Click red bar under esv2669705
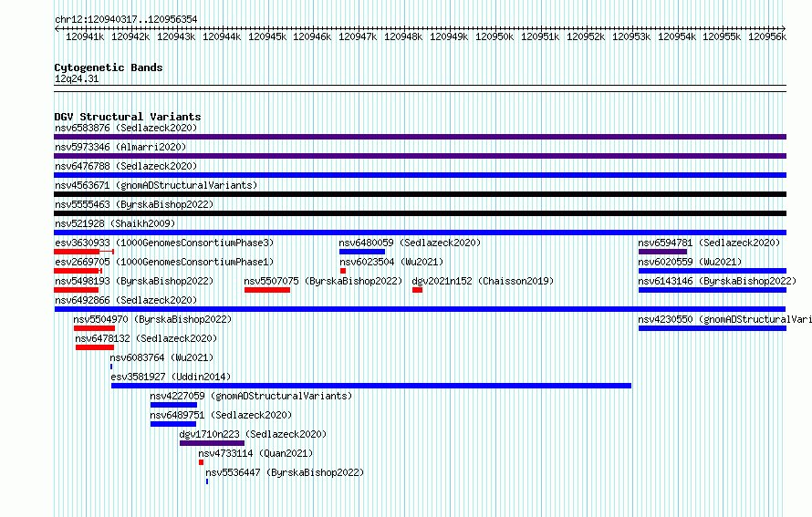Image resolution: width=812 pixels, height=517 pixels. point(78,271)
